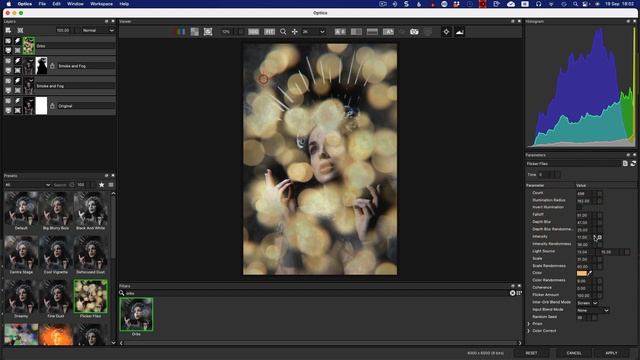
Task: Open the Inter-Orb Blend Mode dropdown
Action: (588, 303)
